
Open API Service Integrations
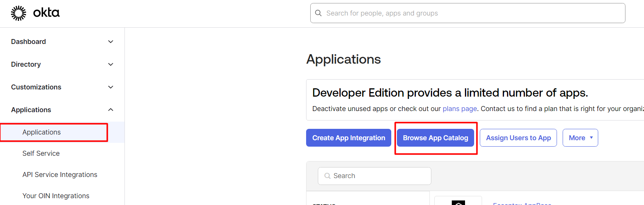(x=60, y=175)
